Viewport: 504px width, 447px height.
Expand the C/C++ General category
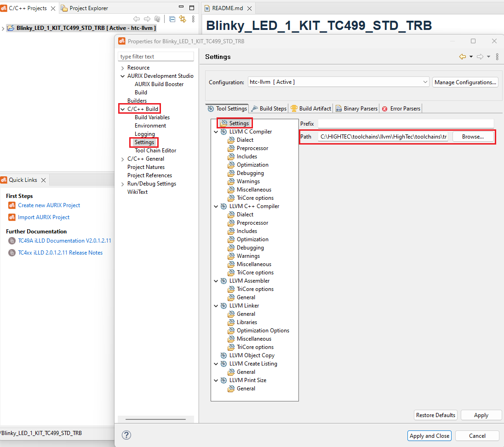122,159
